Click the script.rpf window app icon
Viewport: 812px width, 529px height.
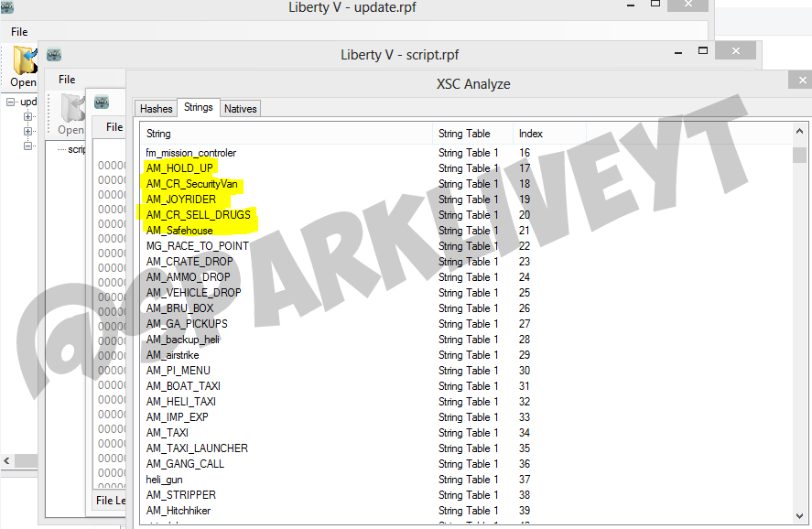pyautogui.click(x=54, y=54)
